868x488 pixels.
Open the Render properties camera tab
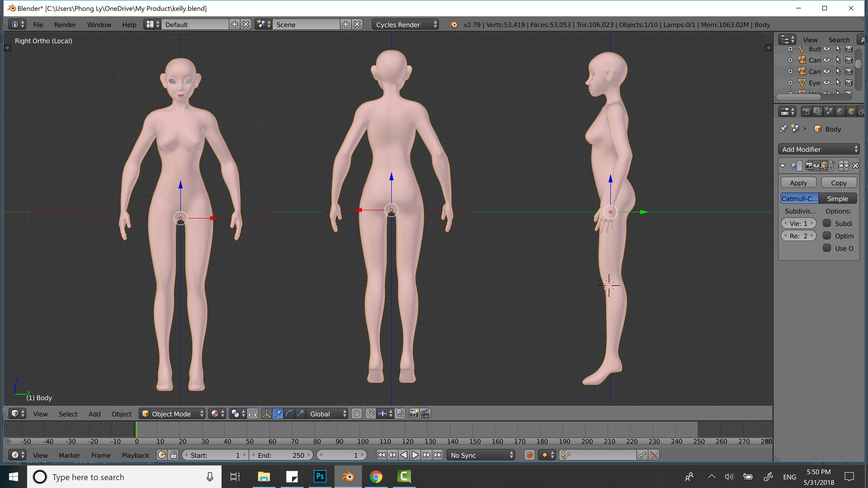tap(806, 112)
